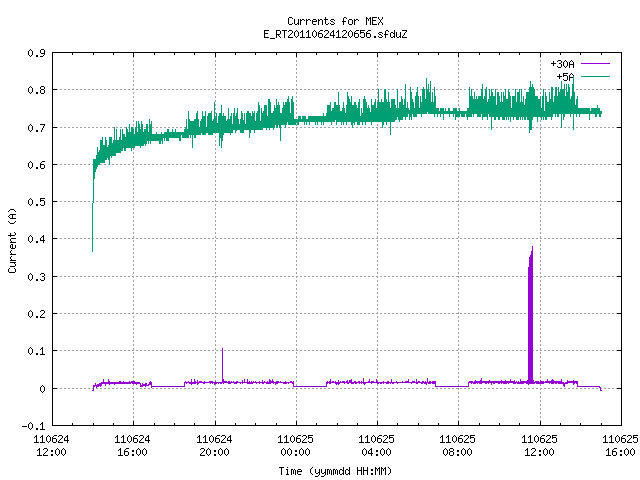Click the 110625 00:00 time tick label
The image size is (640, 480).
click(295, 446)
